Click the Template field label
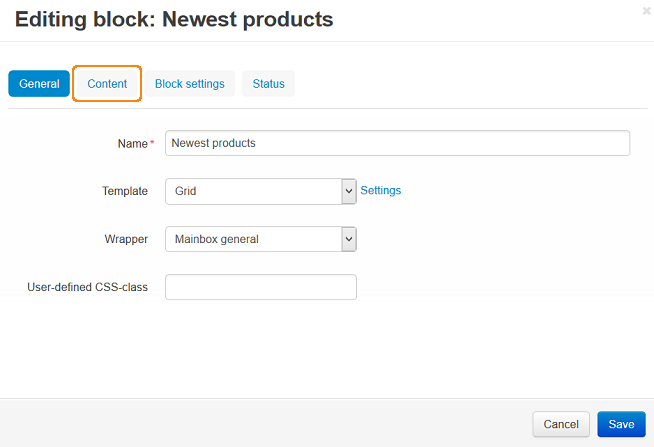 click(125, 191)
